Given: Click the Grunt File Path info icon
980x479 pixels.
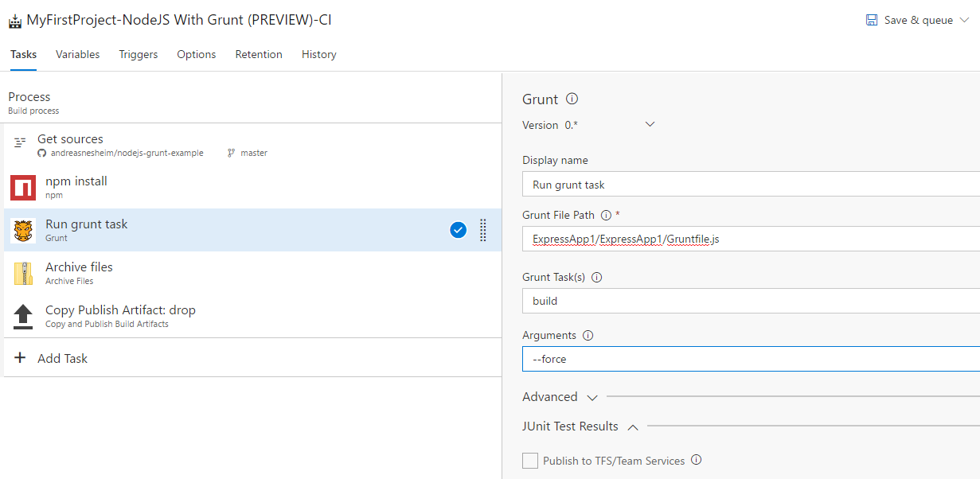Looking at the screenshot, I should [x=606, y=215].
